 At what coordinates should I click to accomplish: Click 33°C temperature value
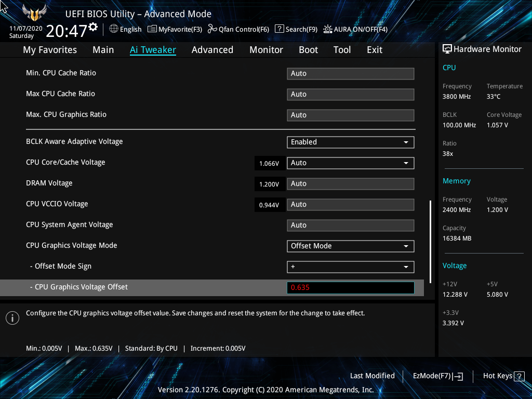coord(494,97)
